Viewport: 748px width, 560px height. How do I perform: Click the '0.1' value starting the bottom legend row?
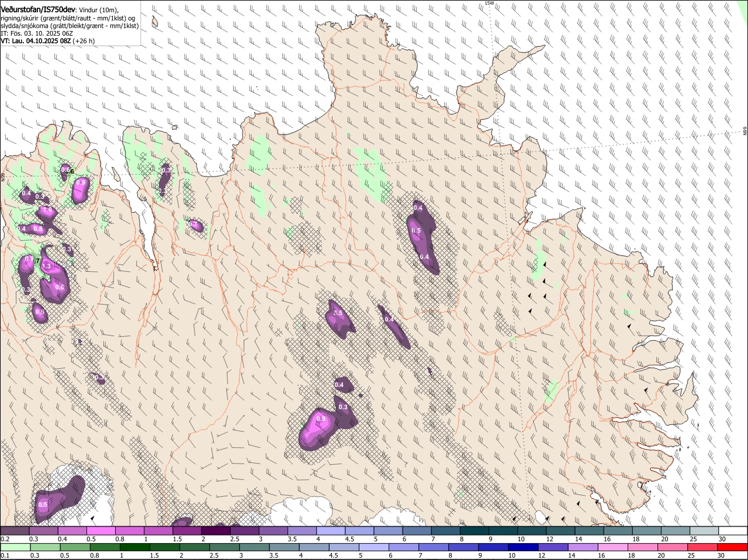tap(5, 555)
